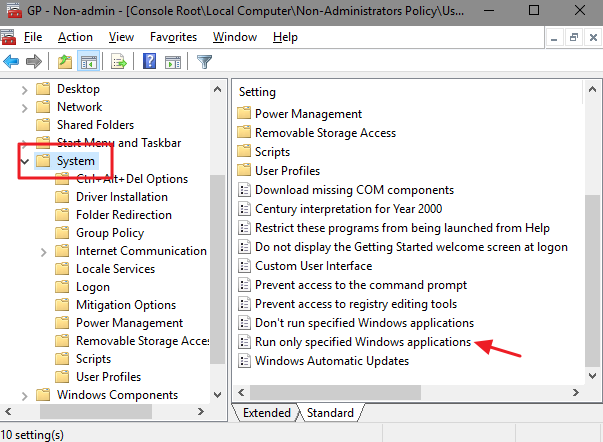Image resolution: width=603 pixels, height=442 pixels.
Task: Select Run only specified Windows applications setting
Action: click(364, 342)
